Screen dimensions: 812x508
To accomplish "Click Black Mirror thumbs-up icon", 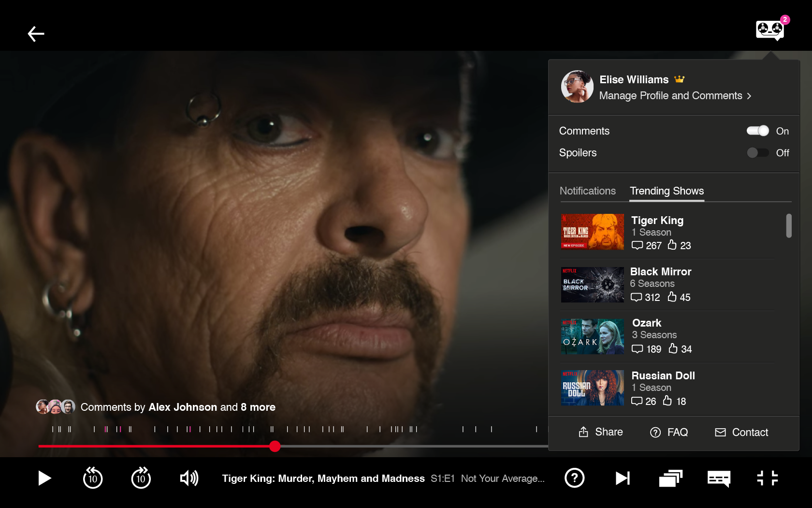I will click(672, 297).
